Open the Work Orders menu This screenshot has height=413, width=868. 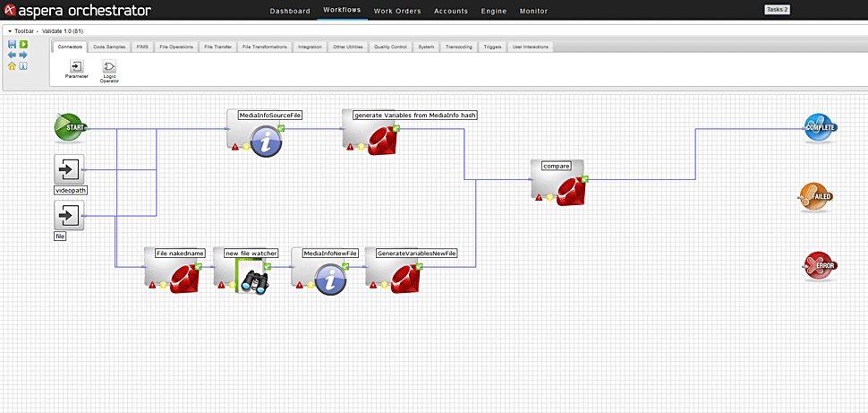(x=397, y=11)
